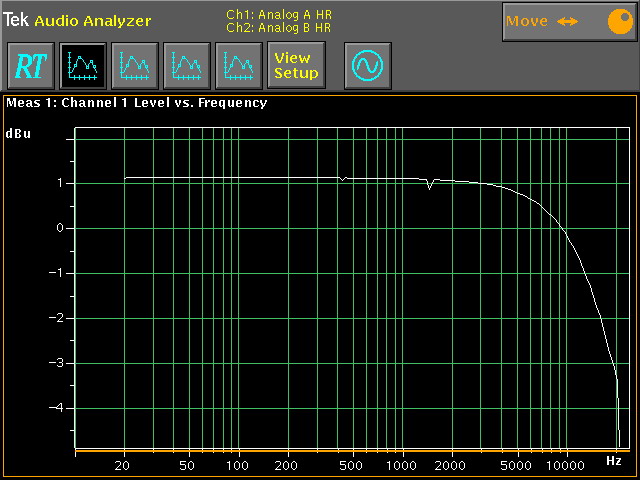Click the Hz horizontal axis label

(x=613, y=461)
